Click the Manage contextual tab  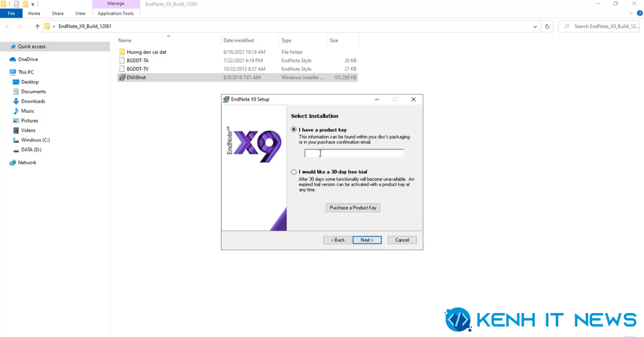pyautogui.click(x=116, y=4)
